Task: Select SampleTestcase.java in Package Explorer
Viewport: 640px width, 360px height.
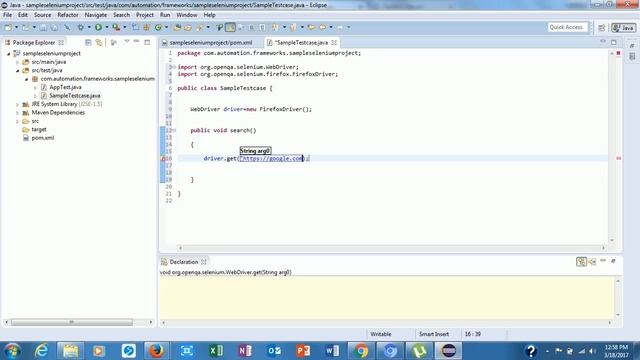Action: point(75,96)
